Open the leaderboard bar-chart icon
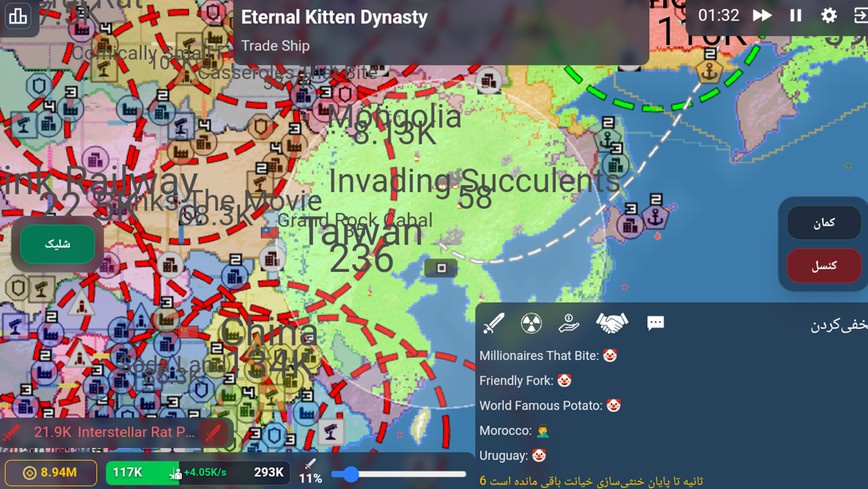 pos(18,16)
